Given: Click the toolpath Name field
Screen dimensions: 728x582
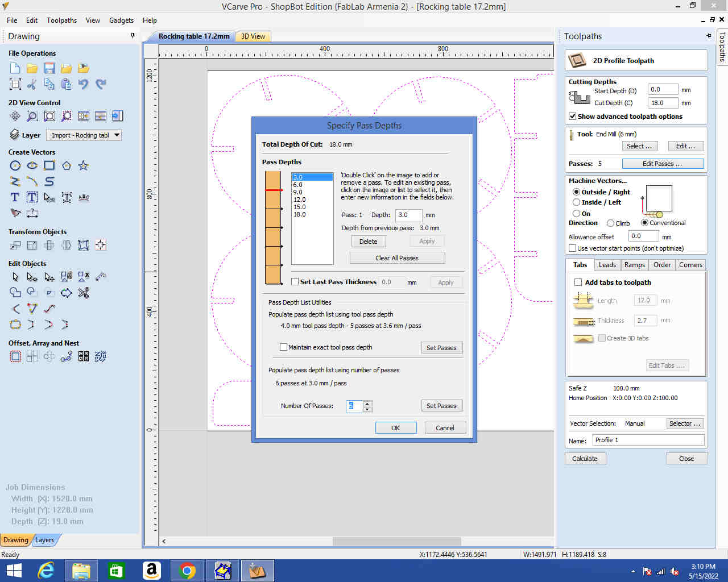Looking at the screenshot, I should 648,440.
